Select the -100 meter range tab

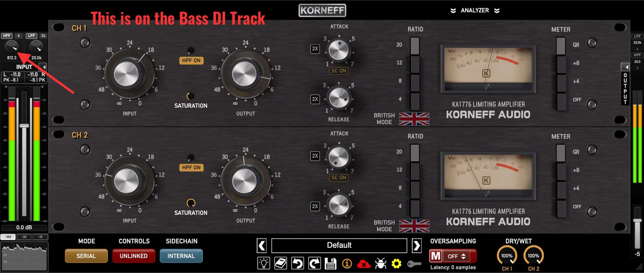tap(8, 237)
